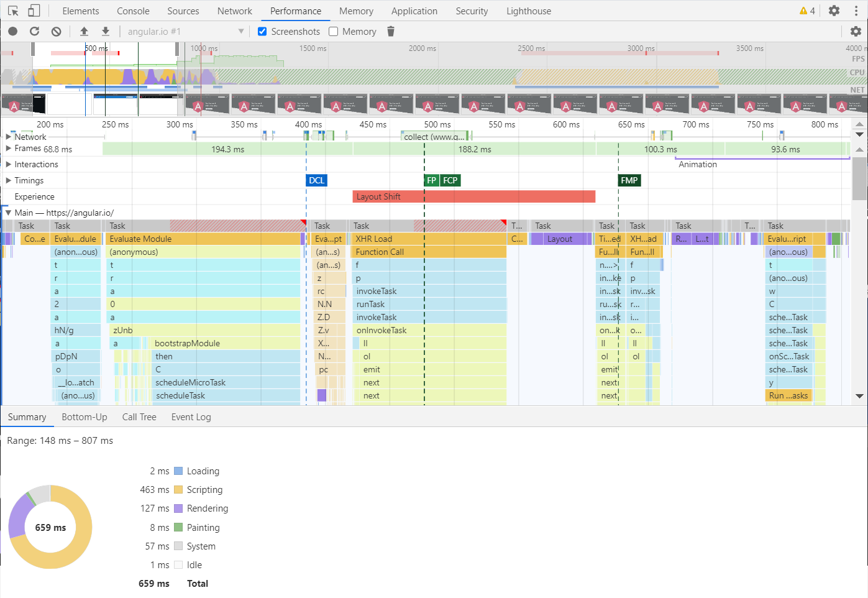The image size is (868, 598).
Task: Open capture settings gear in Performance toolbar
Action: pos(856,31)
